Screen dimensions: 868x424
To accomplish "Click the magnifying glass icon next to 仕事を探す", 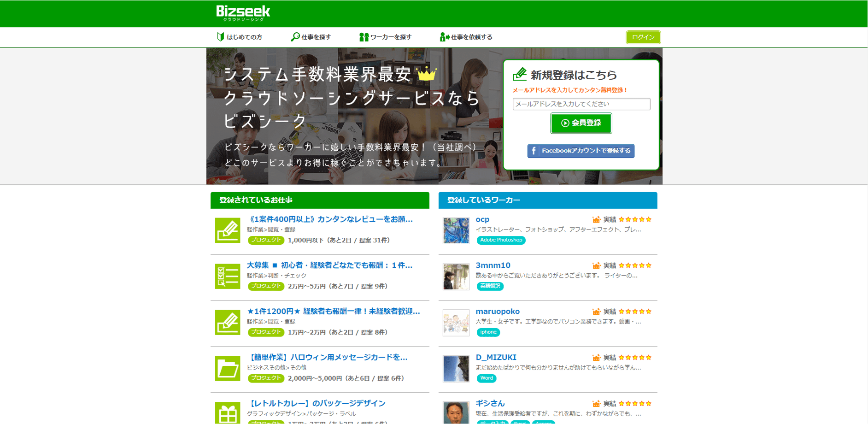I will tap(294, 37).
